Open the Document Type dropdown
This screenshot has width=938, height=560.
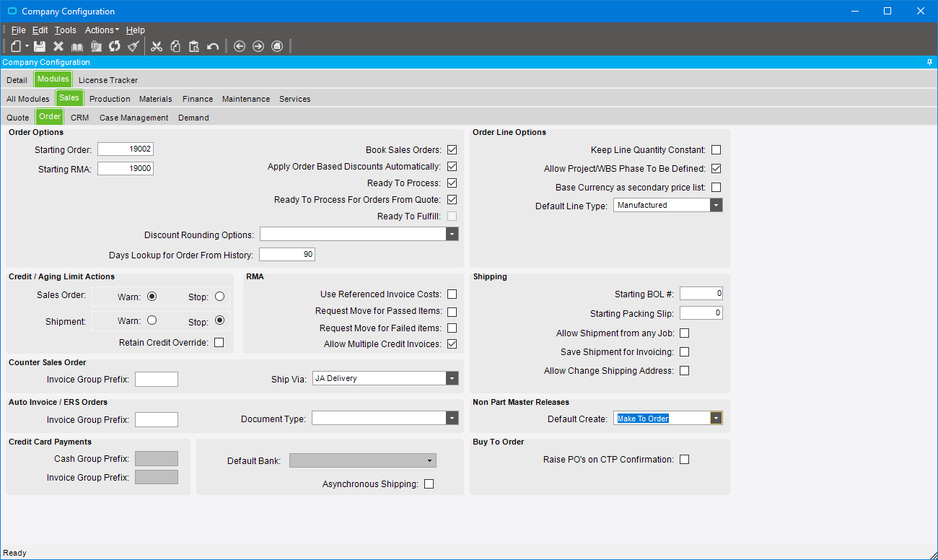[452, 419]
